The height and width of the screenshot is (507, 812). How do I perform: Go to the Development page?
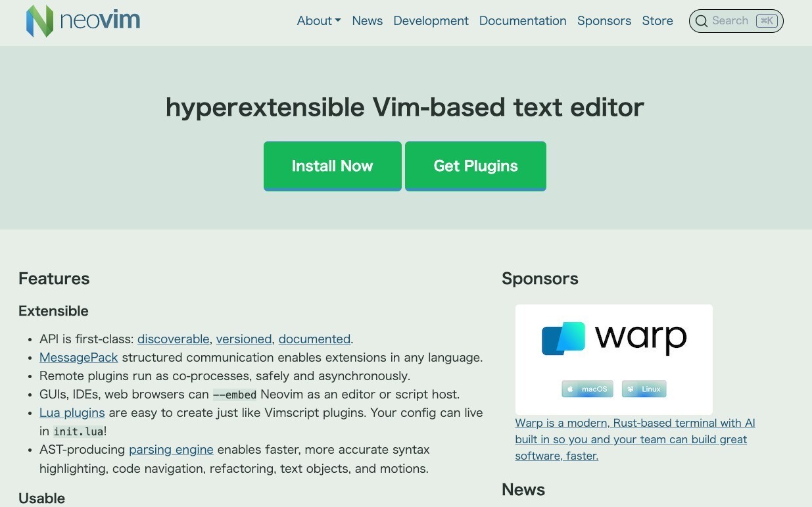(x=431, y=21)
